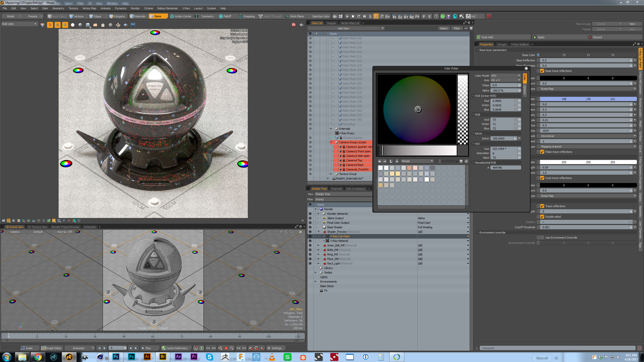Screen dimensions: 644x362
Task: Open Illustrator from the taskbar
Action: point(147,357)
